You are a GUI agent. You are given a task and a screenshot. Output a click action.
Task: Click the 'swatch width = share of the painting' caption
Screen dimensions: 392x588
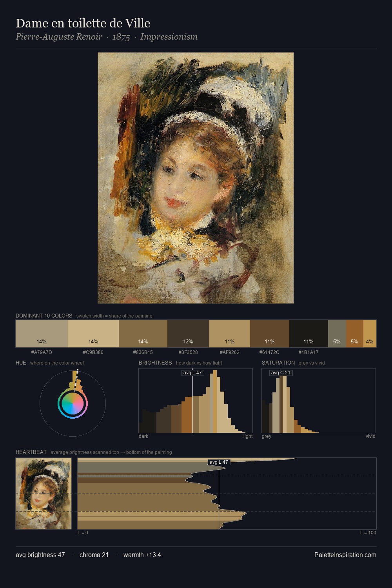pos(114,316)
